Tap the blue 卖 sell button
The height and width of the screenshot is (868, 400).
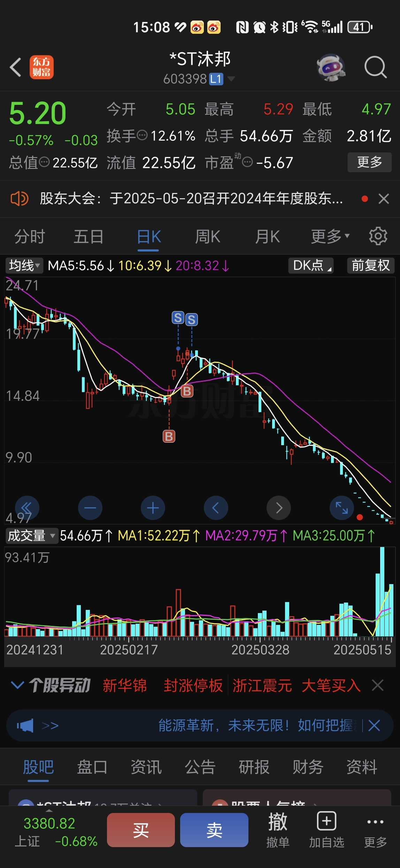pos(214,830)
